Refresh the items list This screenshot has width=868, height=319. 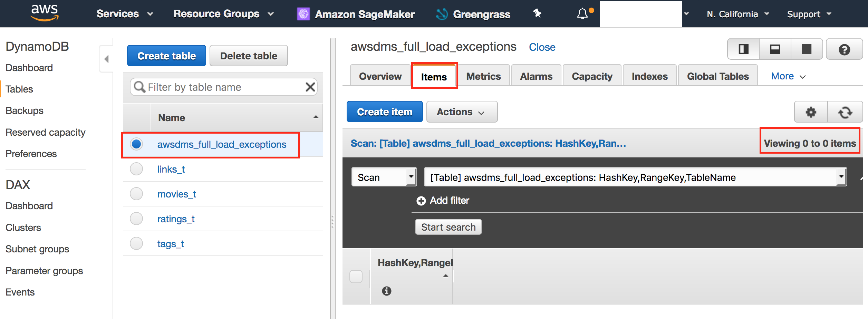coord(845,112)
